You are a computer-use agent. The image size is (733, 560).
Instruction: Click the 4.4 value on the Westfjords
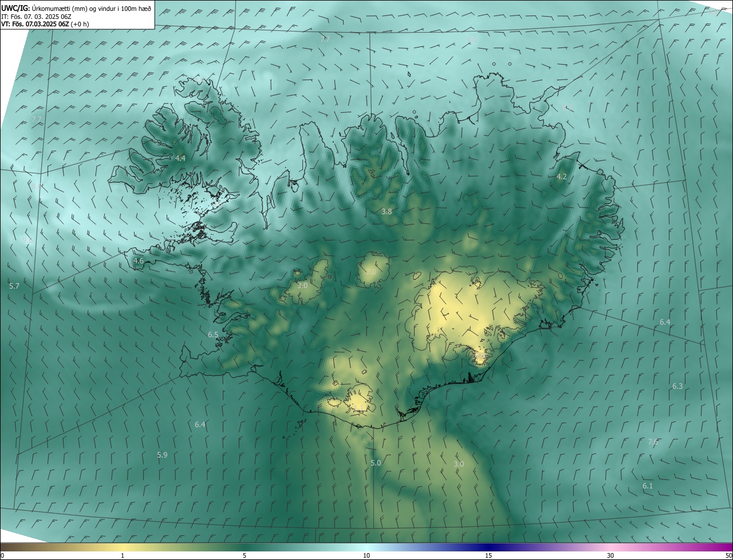click(x=180, y=158)
